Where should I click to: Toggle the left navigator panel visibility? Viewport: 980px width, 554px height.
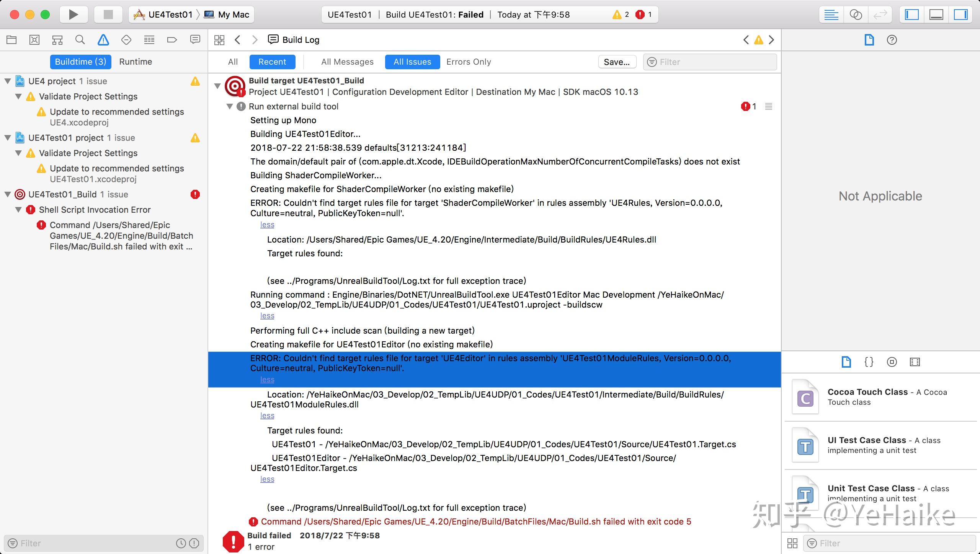point(912,15)
